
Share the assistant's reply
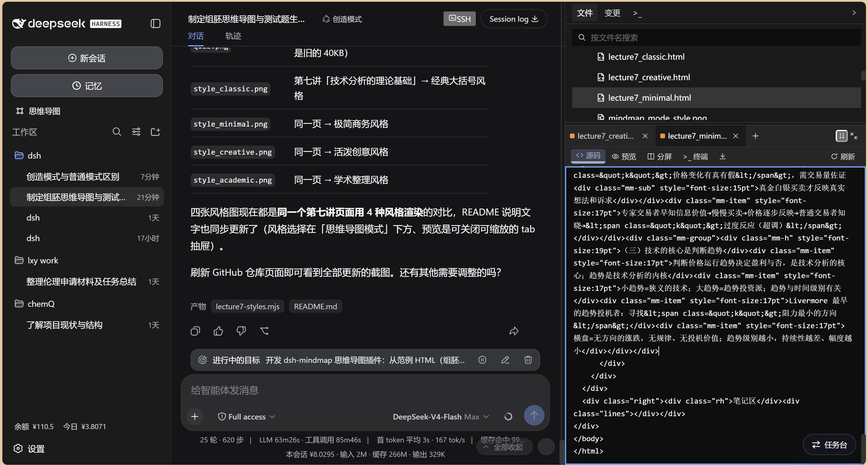[x=514, y=331]
